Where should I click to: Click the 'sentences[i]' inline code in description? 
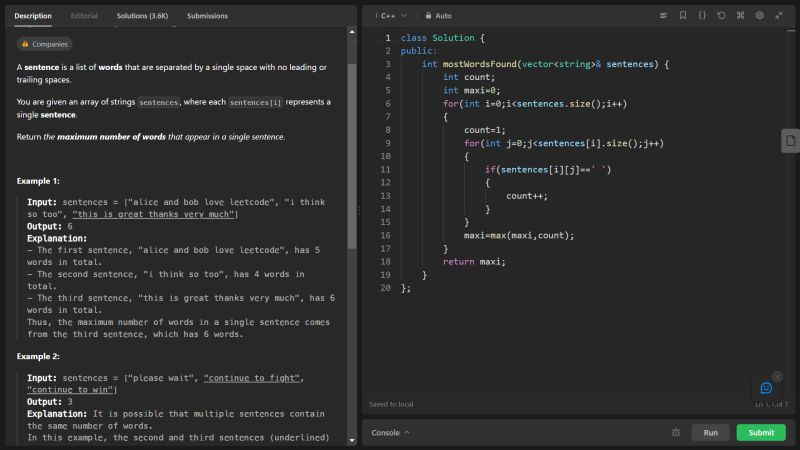[x=255, y=103]
